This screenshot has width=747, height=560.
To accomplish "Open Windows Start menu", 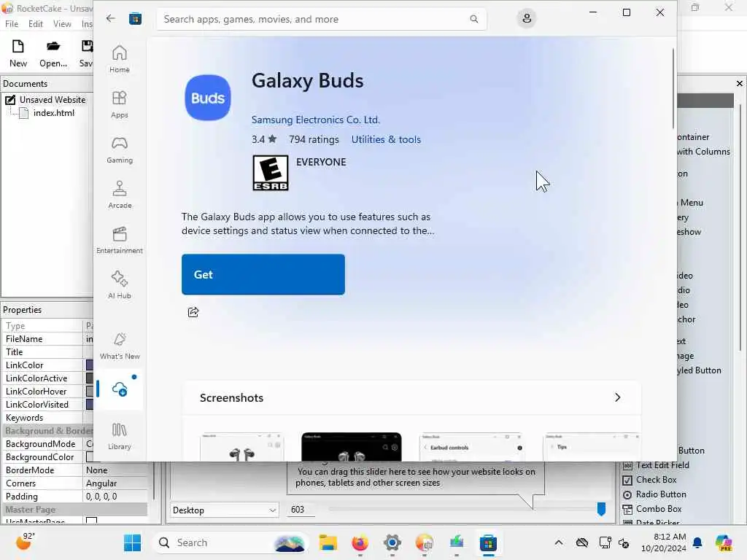I will (132, 542).
